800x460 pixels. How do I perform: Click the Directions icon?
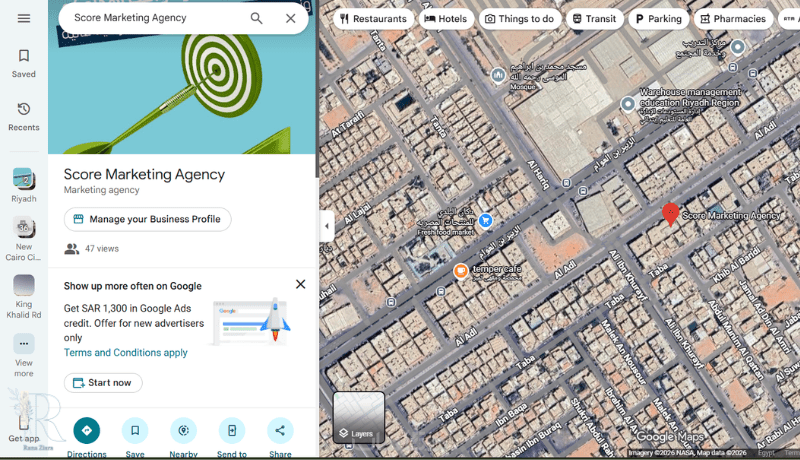point(86,430)
